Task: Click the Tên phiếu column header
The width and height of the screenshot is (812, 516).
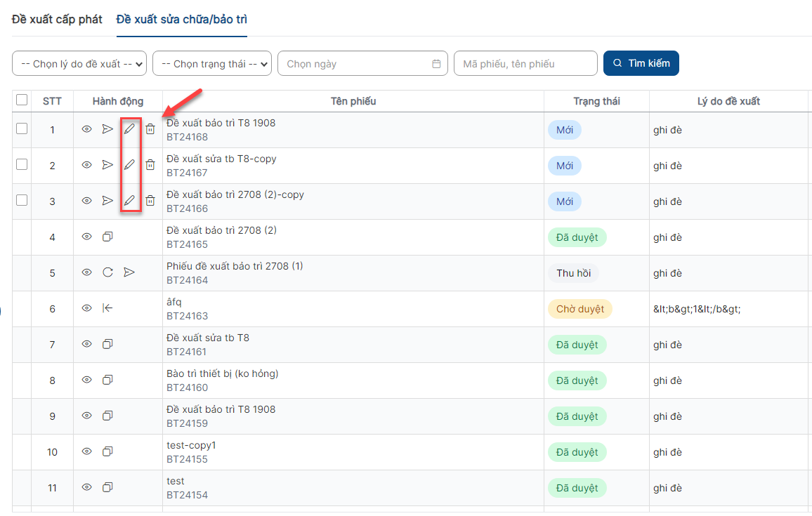Action: (x=353, y=101)
